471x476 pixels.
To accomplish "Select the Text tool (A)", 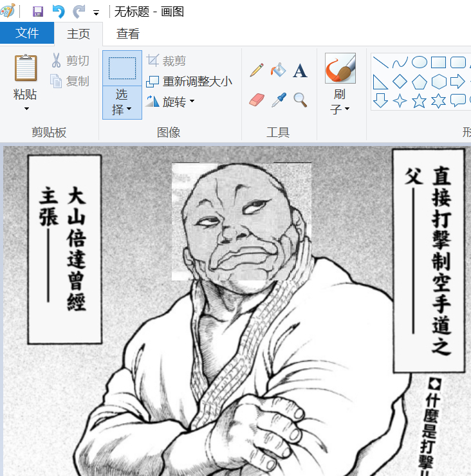I will click(x=300, y=70).
